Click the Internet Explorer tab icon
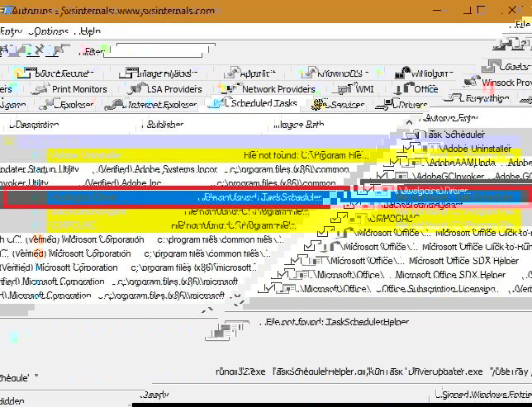Image resolution: width=532 pixels, height=407 pixels. (116, 104)
